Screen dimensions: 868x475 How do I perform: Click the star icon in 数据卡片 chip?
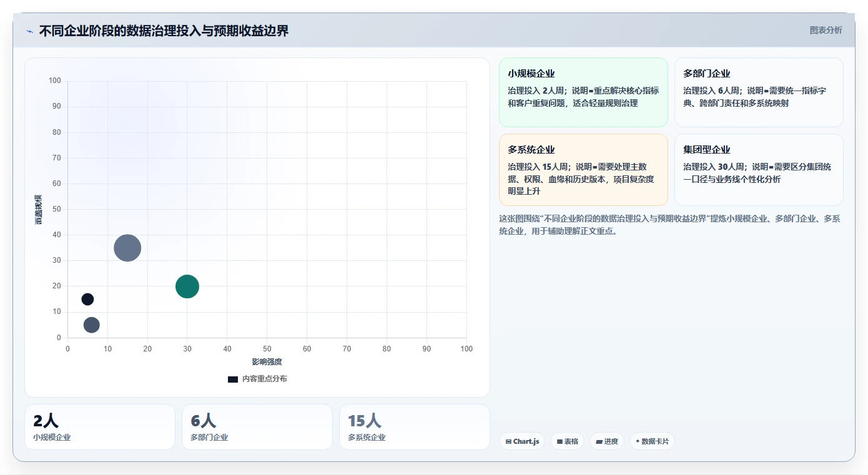pos(638,441)
